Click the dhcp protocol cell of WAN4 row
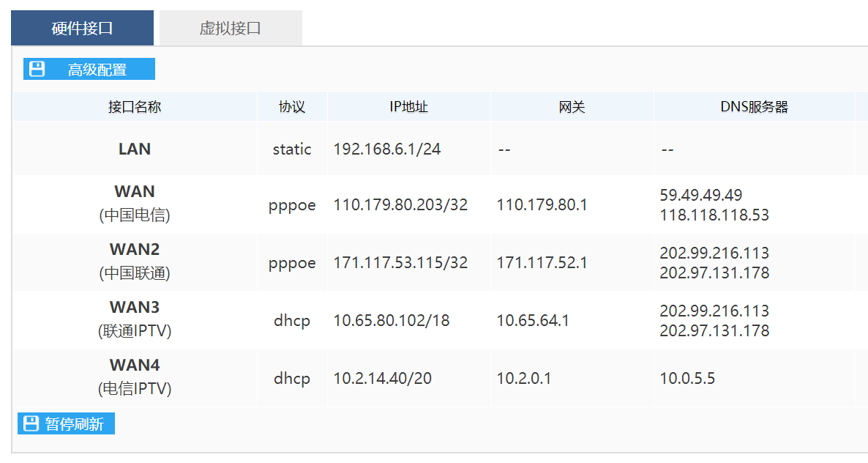This screenshot has width=868, height=463. [x=292, y=378]
